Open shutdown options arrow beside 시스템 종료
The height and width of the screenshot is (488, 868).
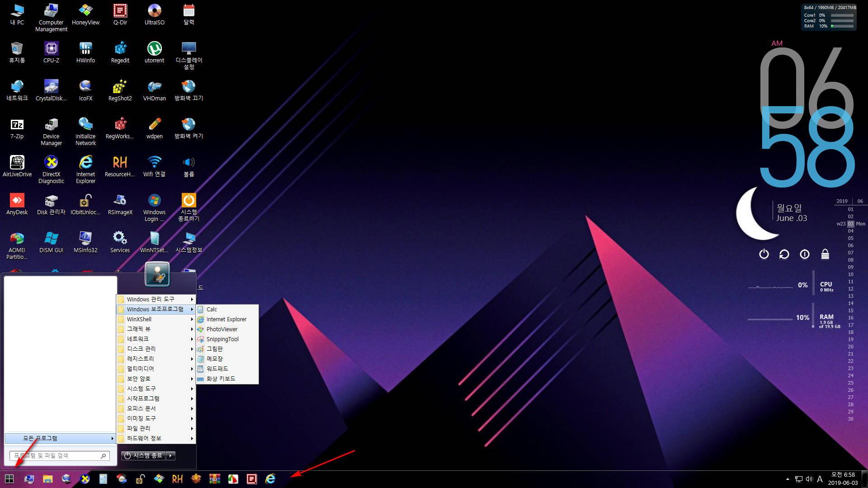170,456
